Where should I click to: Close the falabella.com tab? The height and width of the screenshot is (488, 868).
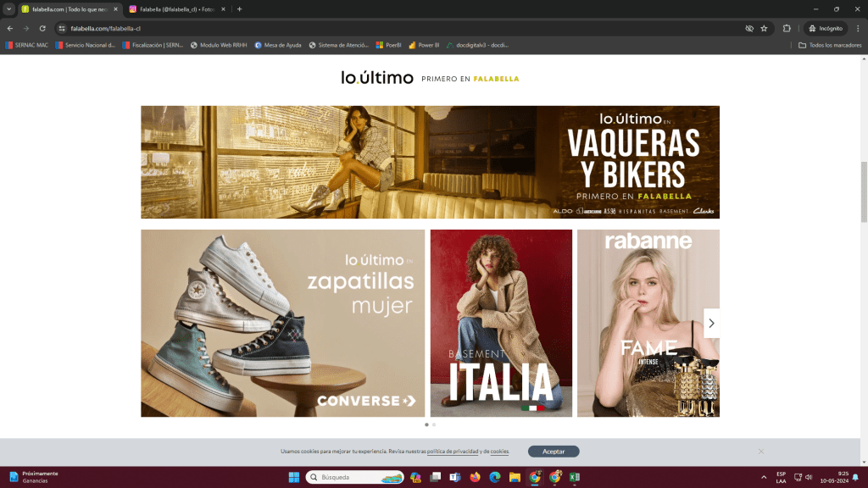[115, 8]
